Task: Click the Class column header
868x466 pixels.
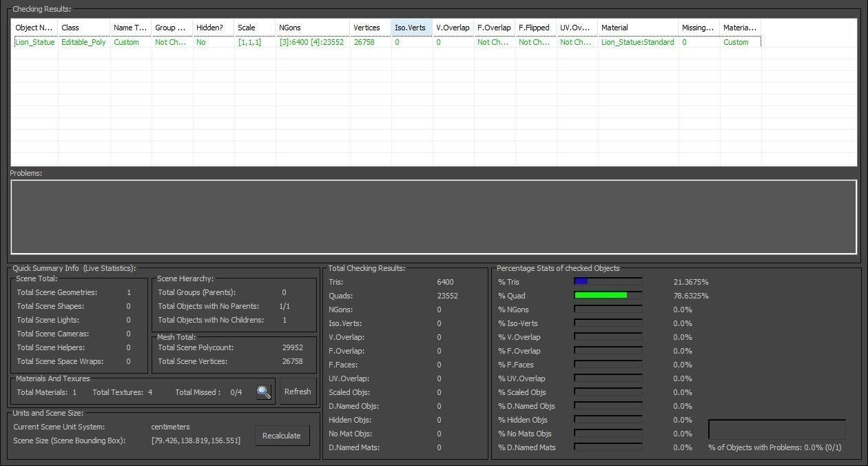Action: pos(84,28)
